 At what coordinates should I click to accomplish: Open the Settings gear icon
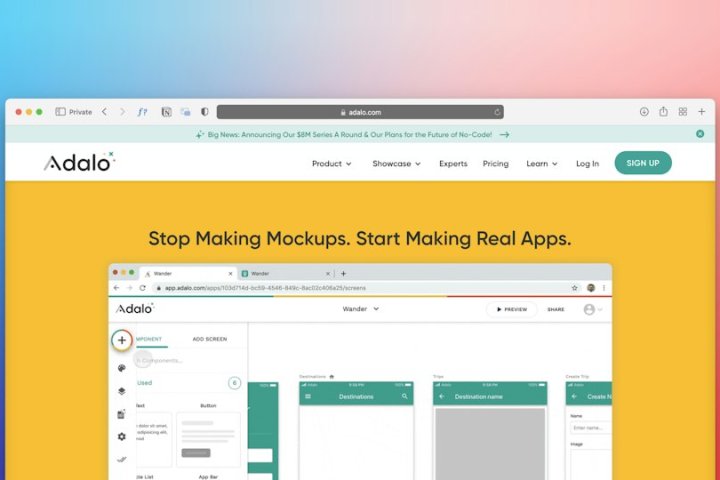click(x=122, y=436)
